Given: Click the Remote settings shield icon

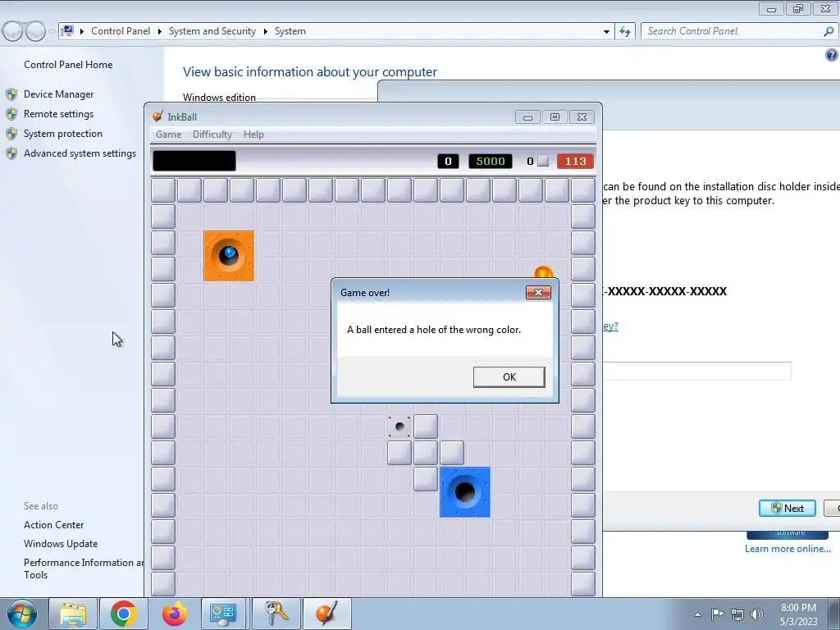Looking at the screenshot, I should [11, 114].
